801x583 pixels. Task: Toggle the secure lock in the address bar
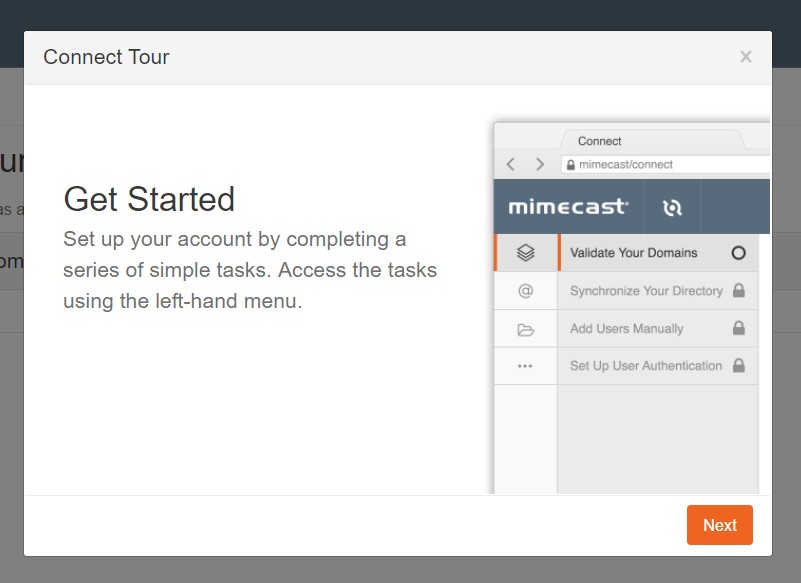572,164
